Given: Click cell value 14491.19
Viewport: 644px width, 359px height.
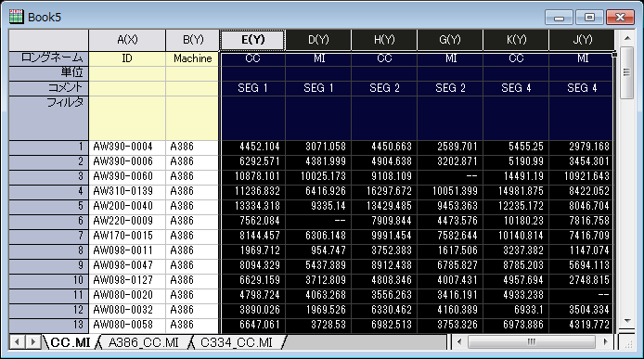Looking at the screenshot, I should click(x=516, y=176).
